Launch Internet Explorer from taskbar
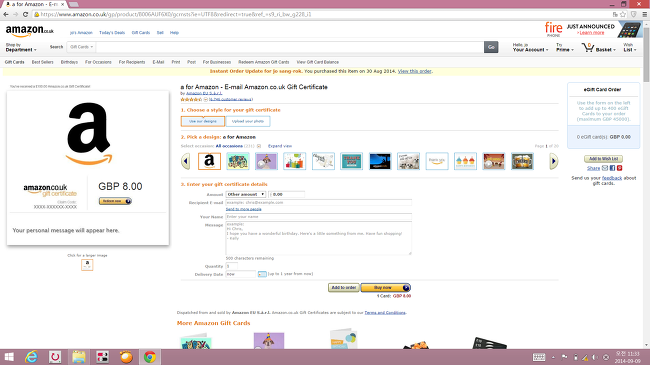This screenshot has height=365, width=650. (x=32, y=357)
